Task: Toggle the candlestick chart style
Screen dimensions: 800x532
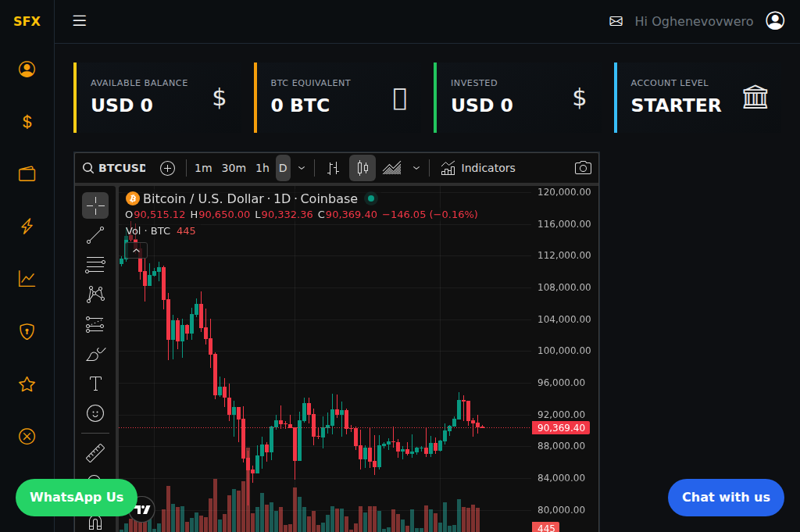Action: coord(362,167)
